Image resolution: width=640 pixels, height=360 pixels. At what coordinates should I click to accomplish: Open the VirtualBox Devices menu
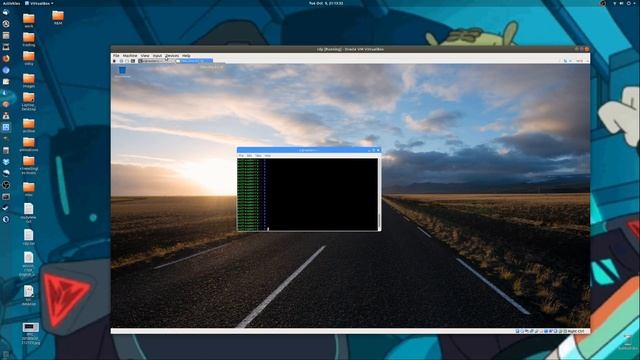coord(172,56)
